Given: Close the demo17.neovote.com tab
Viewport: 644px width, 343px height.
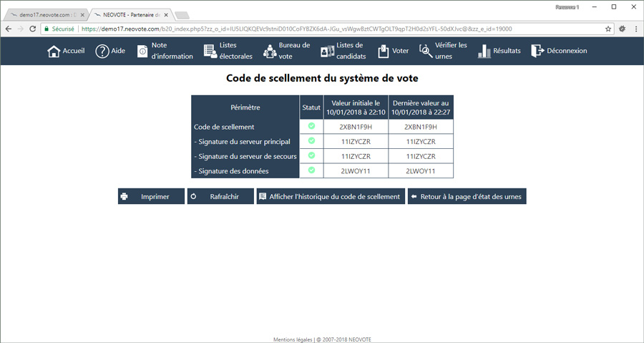Looking at the screenshot, I should click(82, 15).
